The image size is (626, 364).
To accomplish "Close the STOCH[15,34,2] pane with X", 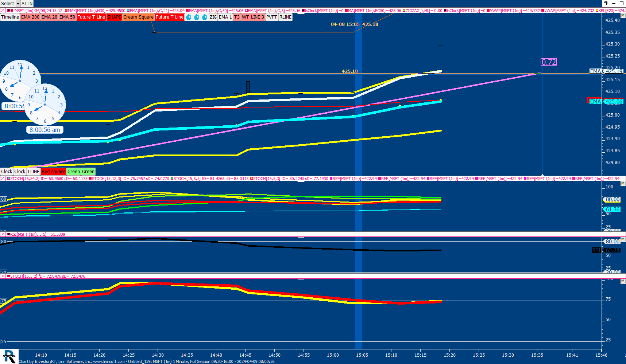I will pos(3,179).
